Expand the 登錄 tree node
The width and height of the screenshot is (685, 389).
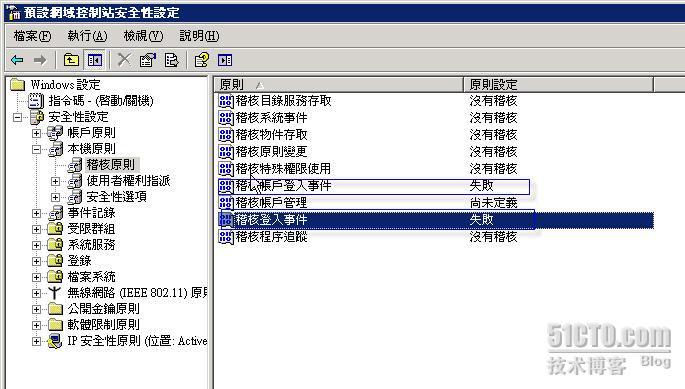pyautogui.click(x=36, y=261)
